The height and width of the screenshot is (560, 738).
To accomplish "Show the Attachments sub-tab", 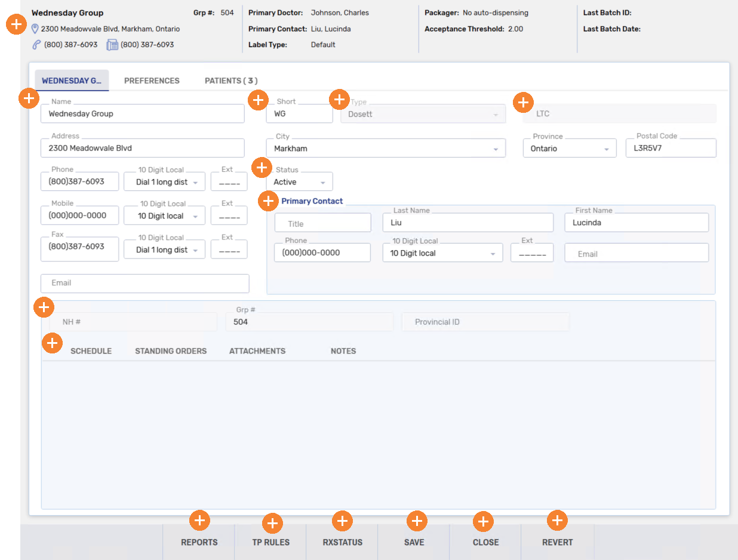I will (x=257, y=351).
